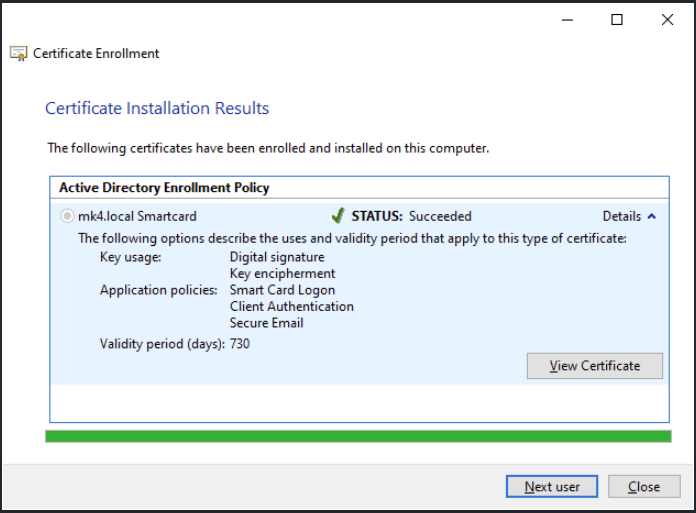696x513 pixels.
Task: Click the Active Directory Enrollment Policy header
Action: 164,188
